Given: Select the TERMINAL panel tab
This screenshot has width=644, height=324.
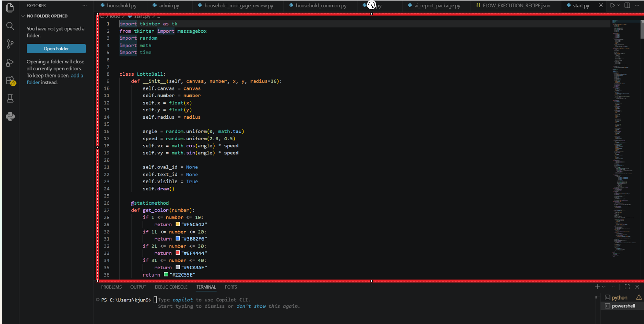Looking at the screenshot, I should pyautogui.click(x=206, y=287).
